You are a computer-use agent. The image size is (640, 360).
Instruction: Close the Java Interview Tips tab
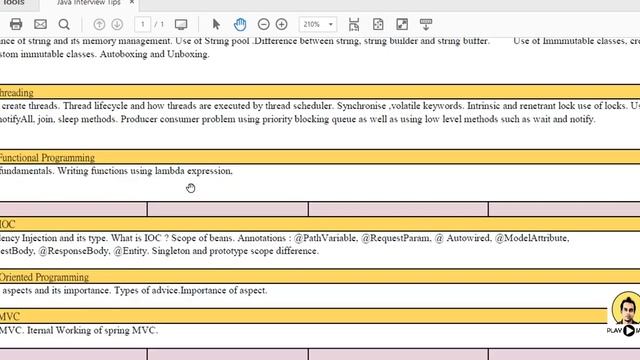click(132, 2)
